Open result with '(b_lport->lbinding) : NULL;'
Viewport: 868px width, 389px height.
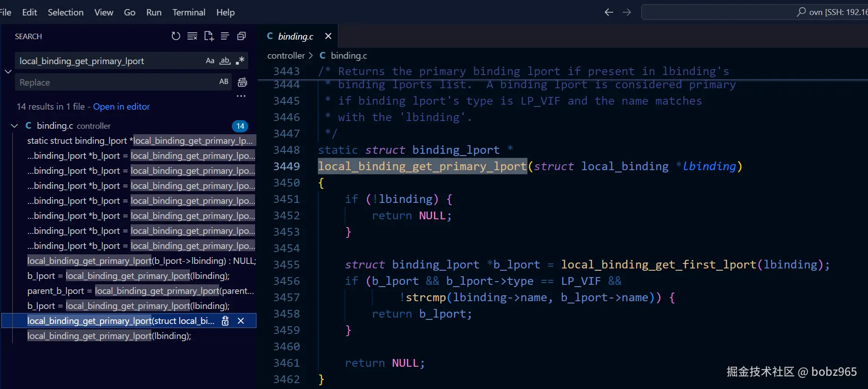click(141, 261)
